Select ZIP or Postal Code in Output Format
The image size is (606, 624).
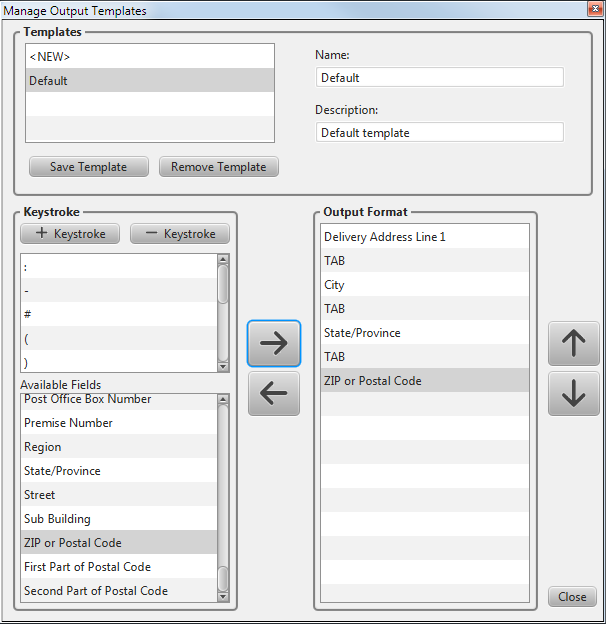point(425,380)
